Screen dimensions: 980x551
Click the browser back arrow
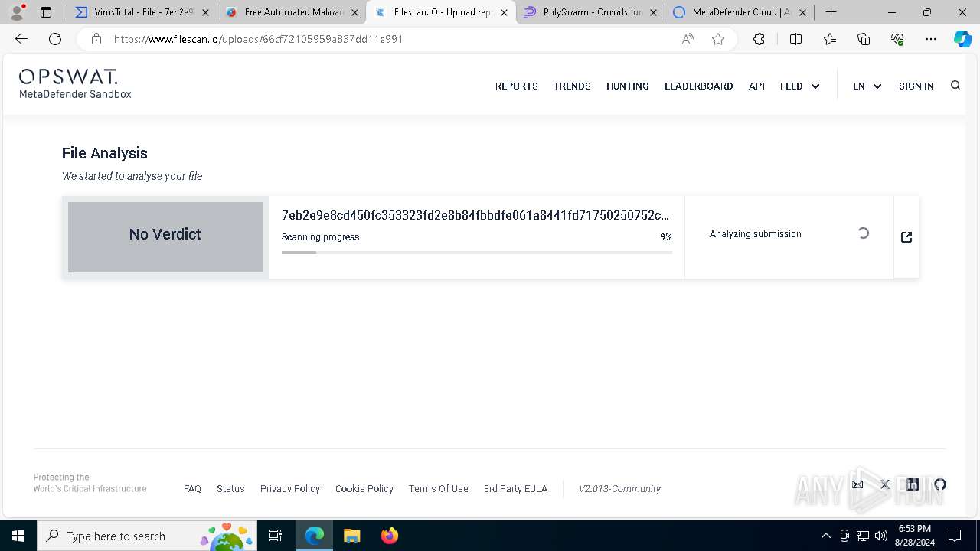pos(21,39)
